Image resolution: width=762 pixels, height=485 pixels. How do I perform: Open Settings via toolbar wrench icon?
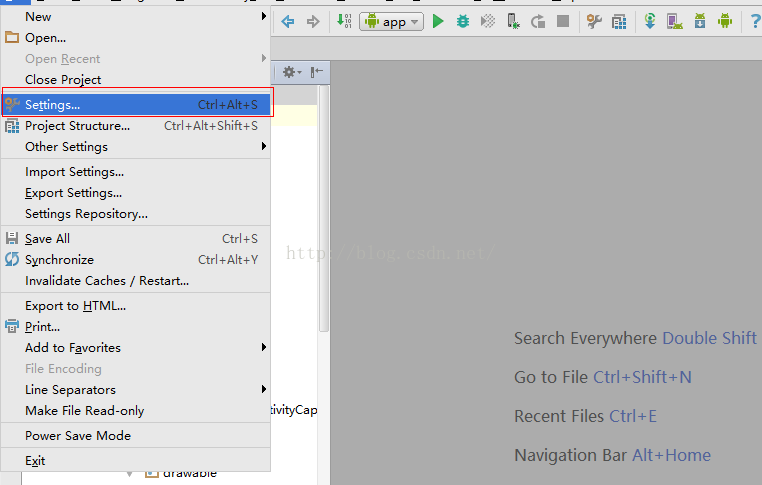coord(594,21)
